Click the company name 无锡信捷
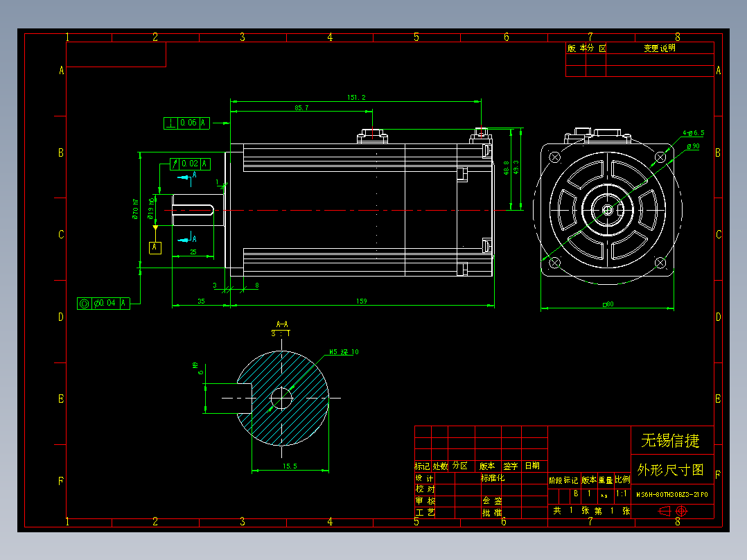The image size is (747, 560). (671, 439)
